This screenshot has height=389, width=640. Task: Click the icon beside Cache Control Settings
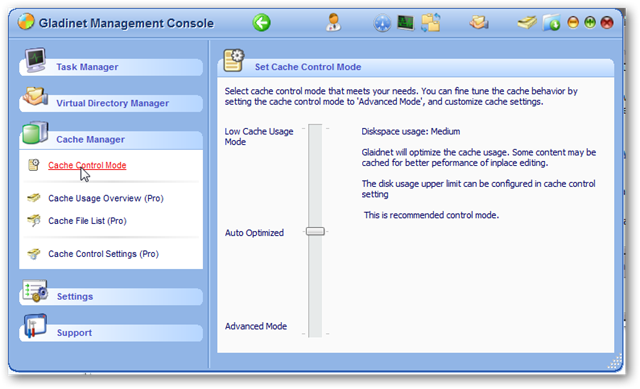pyautogui.click(x=33, y=253)
